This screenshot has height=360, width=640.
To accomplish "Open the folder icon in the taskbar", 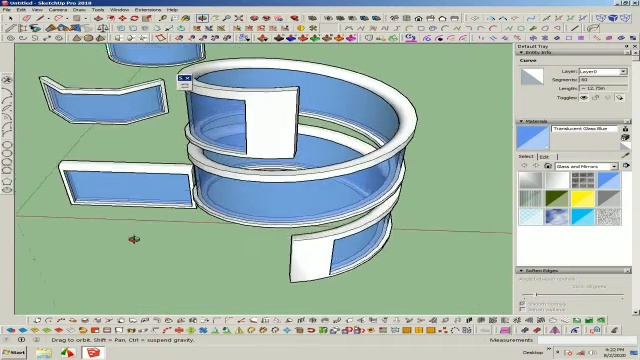I will coord(43,353).
